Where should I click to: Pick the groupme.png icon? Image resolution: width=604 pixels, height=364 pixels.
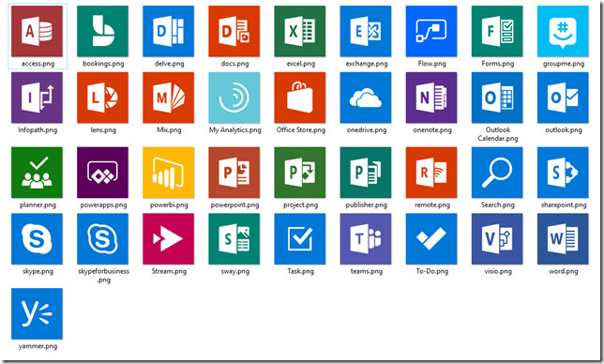click(x=563, y=31)
